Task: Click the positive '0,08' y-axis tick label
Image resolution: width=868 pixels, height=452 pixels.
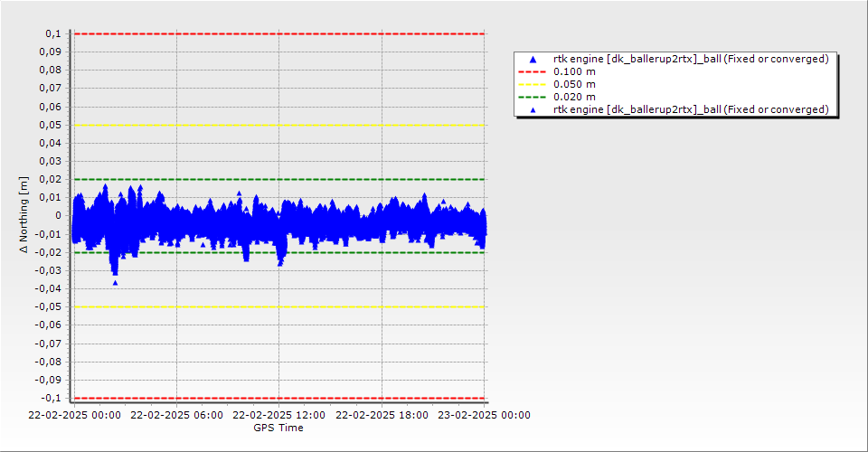Action: tap(51, 71)
